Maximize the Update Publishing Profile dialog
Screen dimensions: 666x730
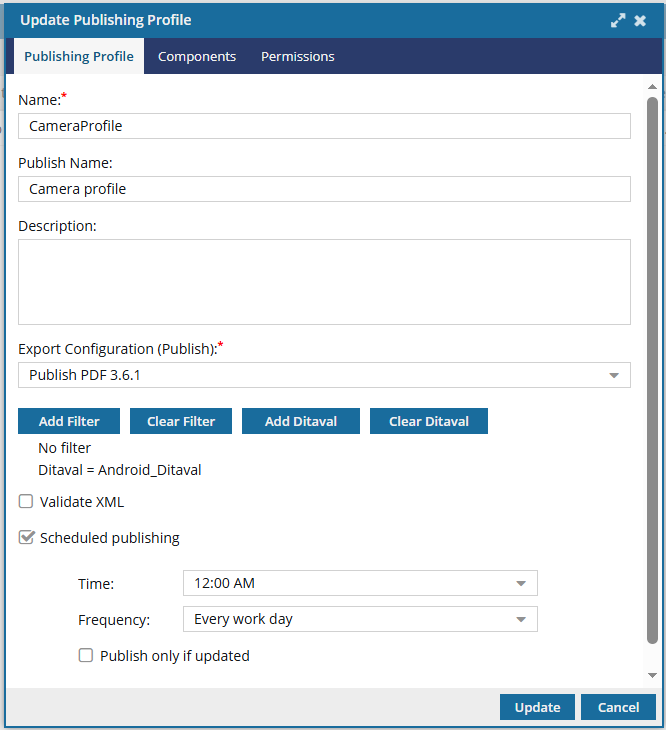(619, 20)
